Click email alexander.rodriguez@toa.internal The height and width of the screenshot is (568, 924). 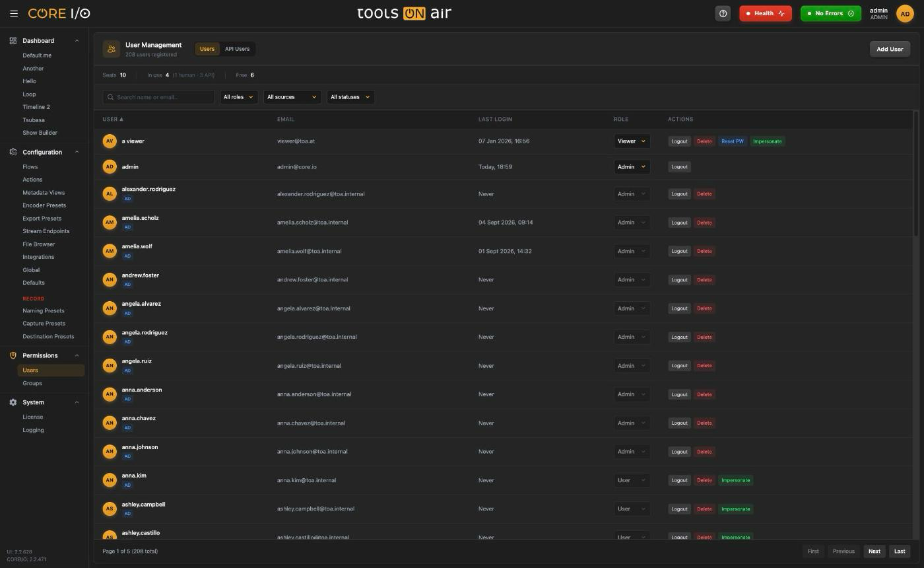(x=321, y=194)
